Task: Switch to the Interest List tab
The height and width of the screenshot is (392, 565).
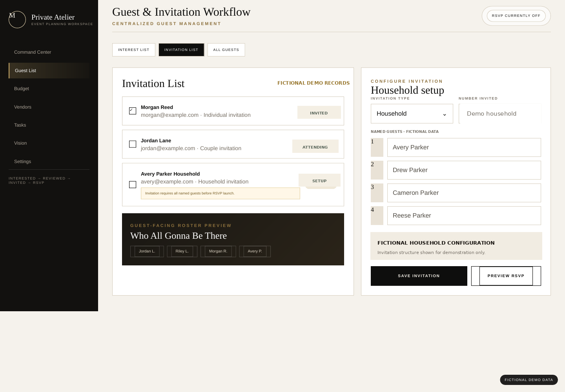Action: pyautogui.click(x=134, y=50)
